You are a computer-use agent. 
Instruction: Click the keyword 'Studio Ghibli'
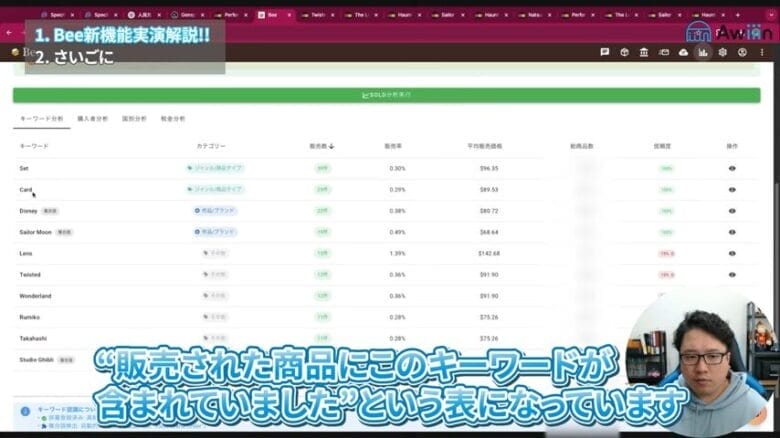pyautogui.click(x=36, y=360)
